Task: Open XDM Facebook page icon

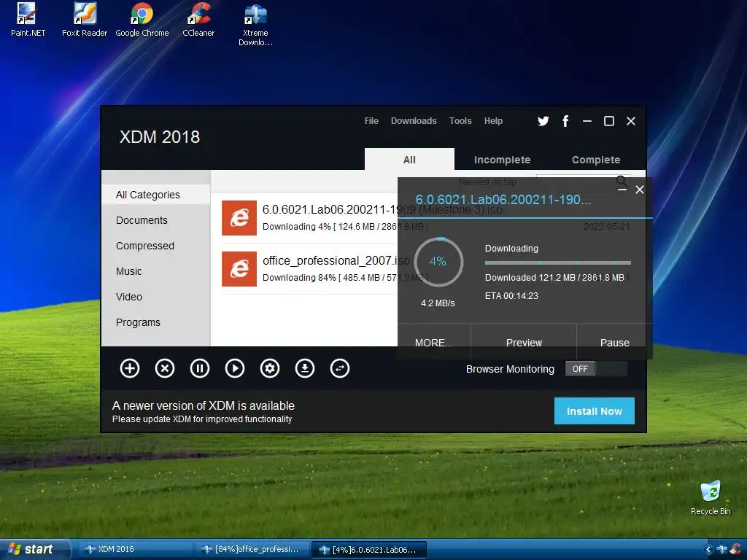Action: pyautogui.click(x=565, y=121)
